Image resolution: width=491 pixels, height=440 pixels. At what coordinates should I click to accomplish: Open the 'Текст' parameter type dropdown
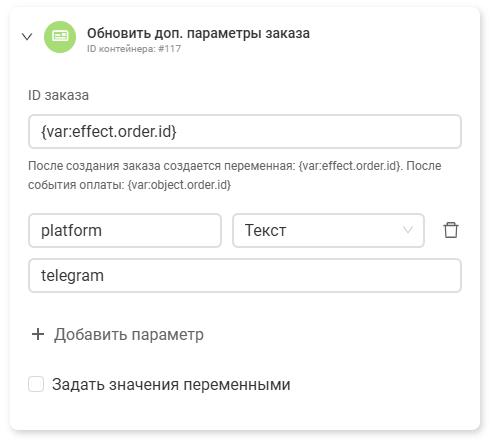(x=328, y=230)
